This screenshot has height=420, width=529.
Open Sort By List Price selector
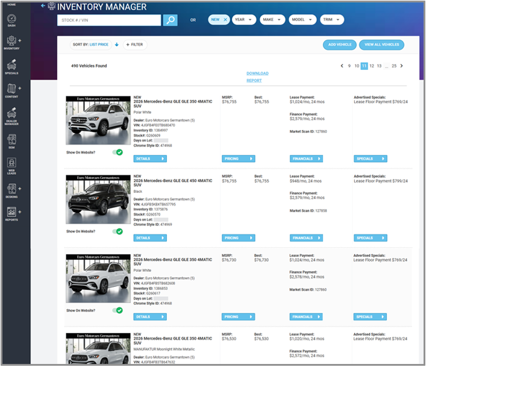pyautogui.click(x=91, y=45)
